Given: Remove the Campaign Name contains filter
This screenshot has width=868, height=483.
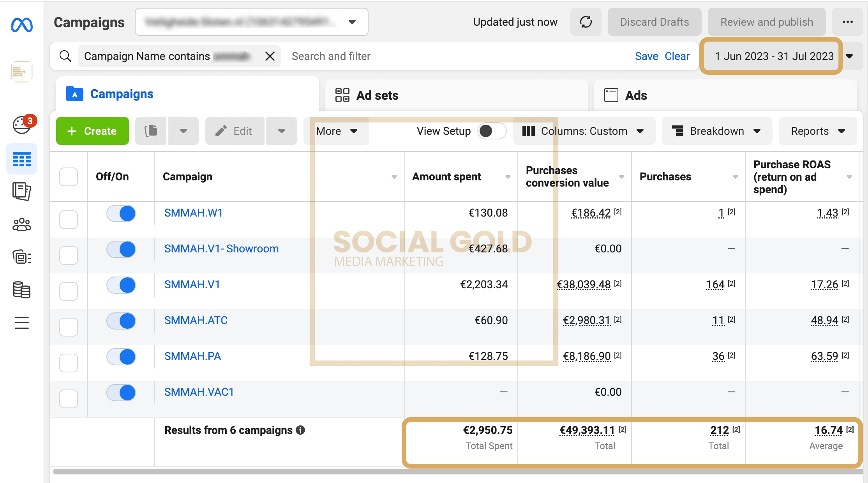Looking at the screenshot, I should [270, 56].
